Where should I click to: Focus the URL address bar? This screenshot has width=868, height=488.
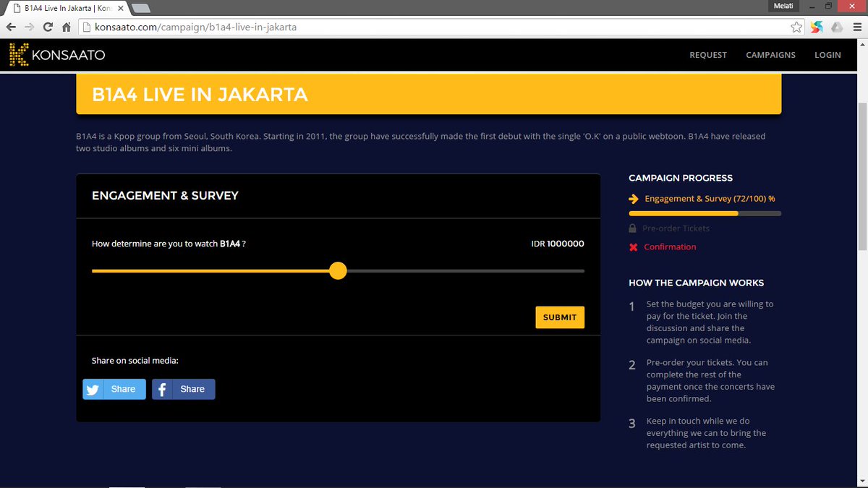click(x=434, y=27)
